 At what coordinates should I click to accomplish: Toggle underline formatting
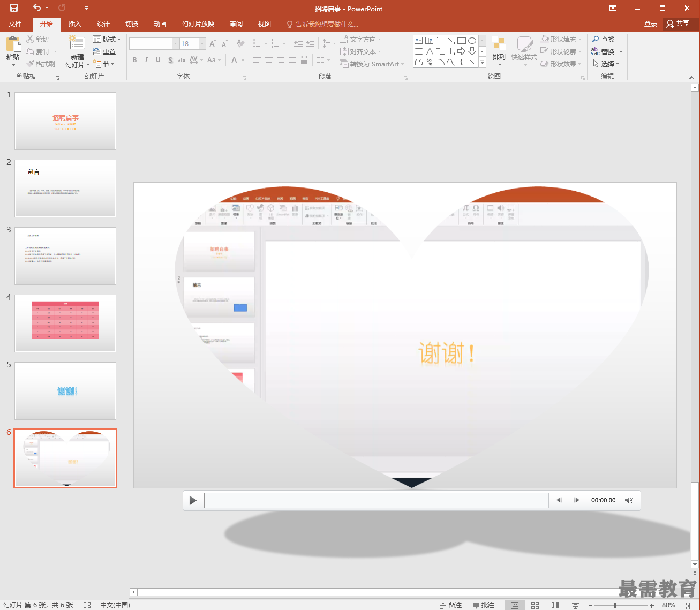click(158, 60)
